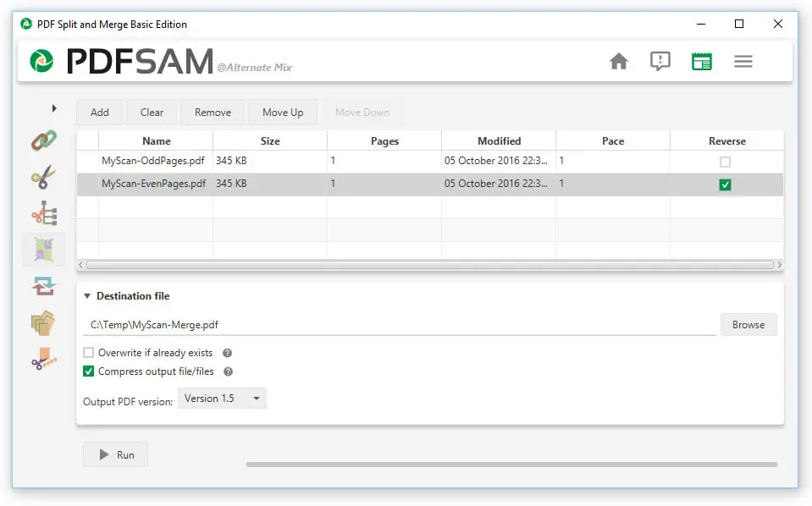The image size is (812, 506).
Task: Uncheck Compress output file/files
Action: tap(89, 371)
